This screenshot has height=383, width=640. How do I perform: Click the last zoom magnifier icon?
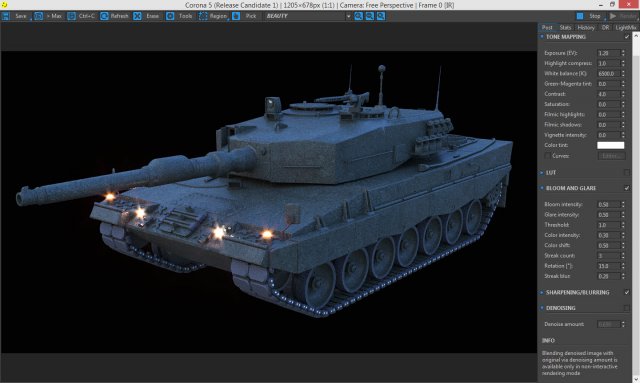point(380,16)
